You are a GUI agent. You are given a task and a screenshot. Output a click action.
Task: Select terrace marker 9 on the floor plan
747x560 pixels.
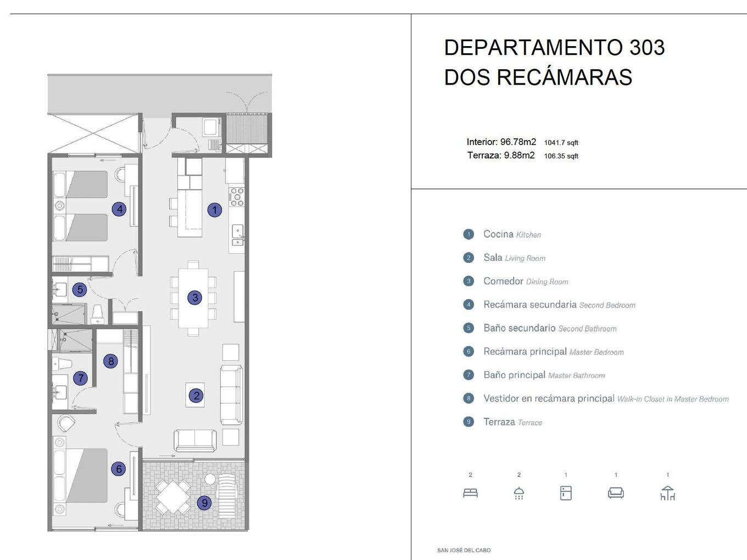pyautogui.click(x=204, y=502)
